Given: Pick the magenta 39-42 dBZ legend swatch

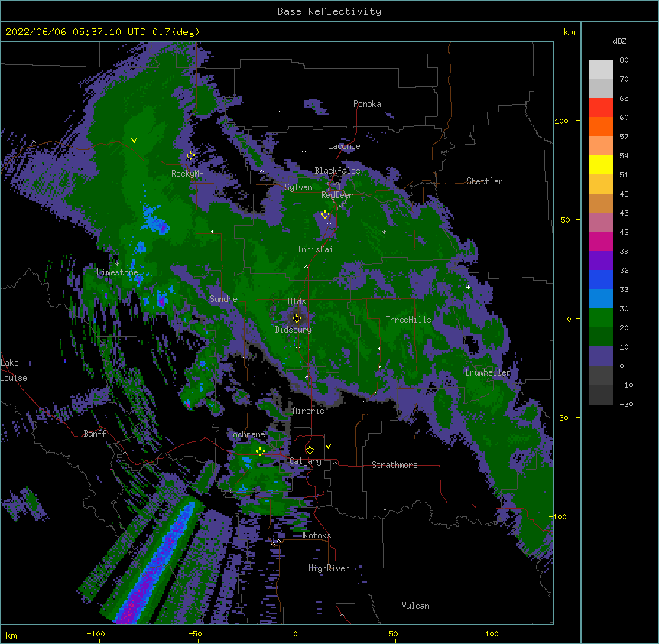Looking at the screenshot, I should point(601,241).
